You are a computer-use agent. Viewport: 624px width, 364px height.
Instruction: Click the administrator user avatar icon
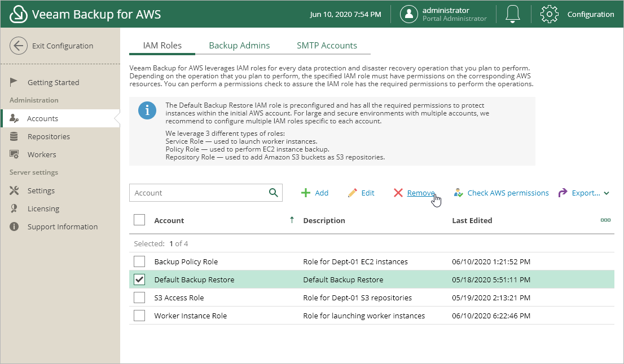pyautogui.click(x=408, y=14)
